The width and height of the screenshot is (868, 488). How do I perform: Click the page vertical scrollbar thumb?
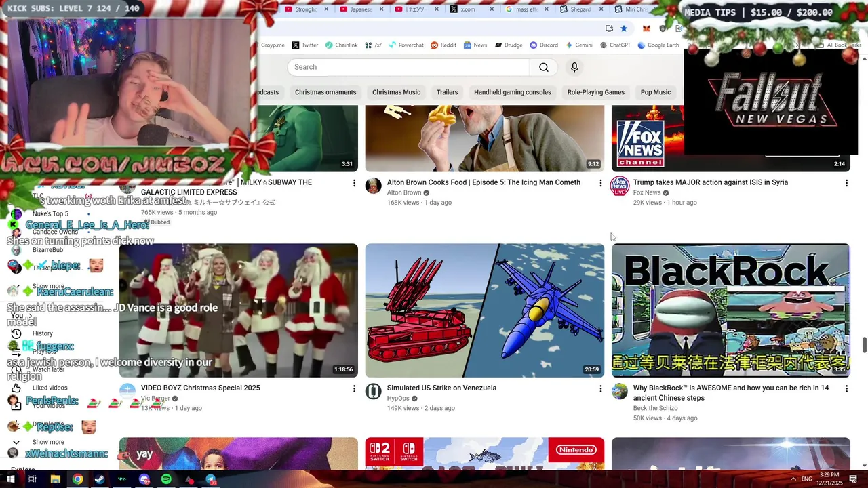864,344
